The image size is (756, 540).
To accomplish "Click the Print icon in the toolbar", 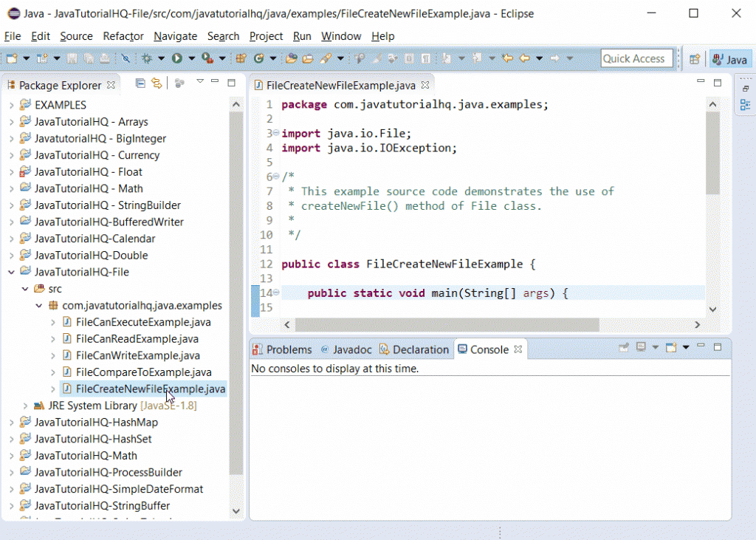I will click(x=104, y=58).
